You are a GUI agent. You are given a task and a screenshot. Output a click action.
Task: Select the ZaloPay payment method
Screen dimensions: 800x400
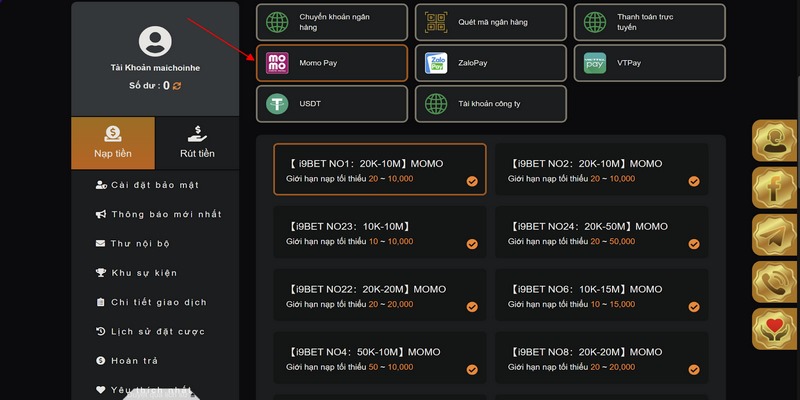491,63
